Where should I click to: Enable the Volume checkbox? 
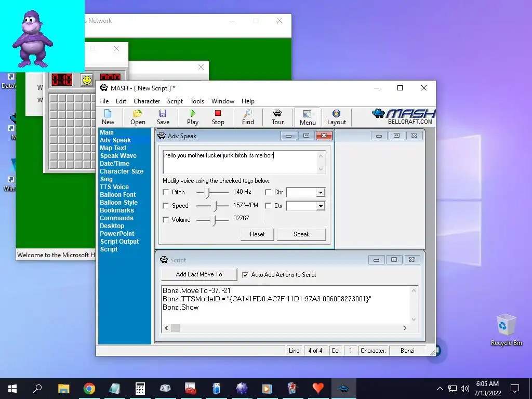(x=166, y=220)
